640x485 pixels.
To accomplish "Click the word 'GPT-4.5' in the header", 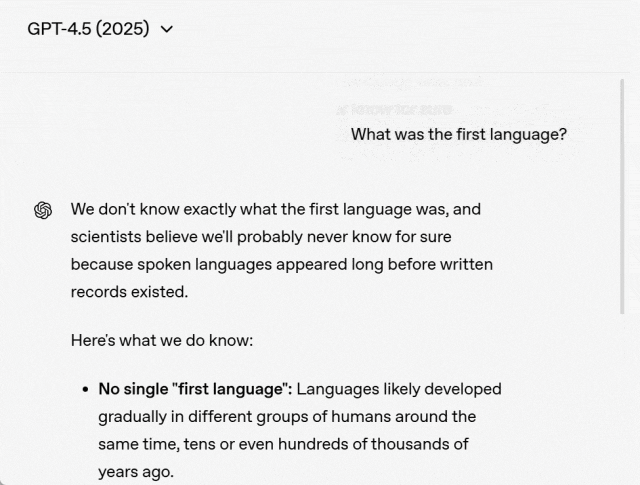I will pyautogui.click(x=59, y=29).
